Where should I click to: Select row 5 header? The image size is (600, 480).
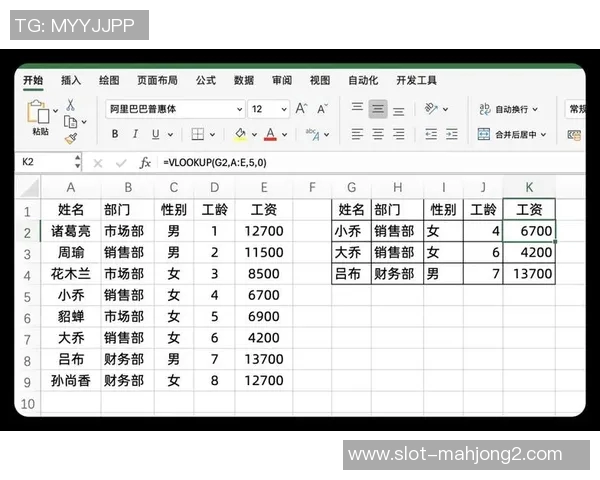[x=27, y=297]
